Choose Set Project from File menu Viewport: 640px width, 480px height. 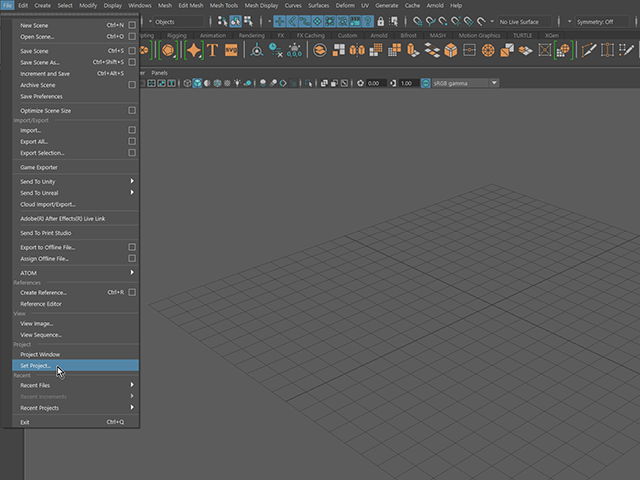coord(76,365)
